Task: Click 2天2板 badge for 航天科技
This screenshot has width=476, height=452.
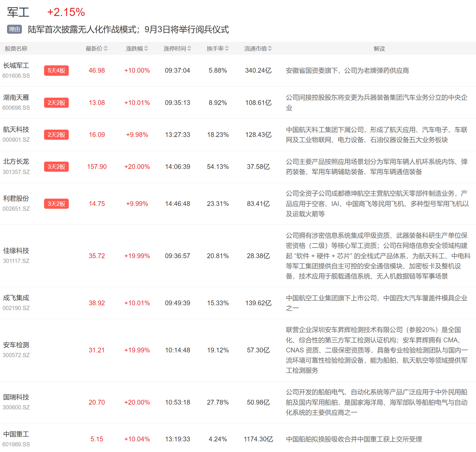Action: 56,135
